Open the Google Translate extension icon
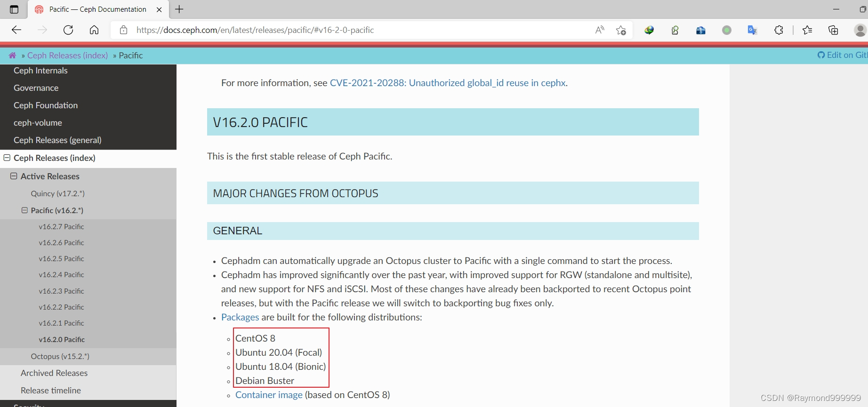Image resolution: width=868 pixels, height=407 pixels. point(752,30)
